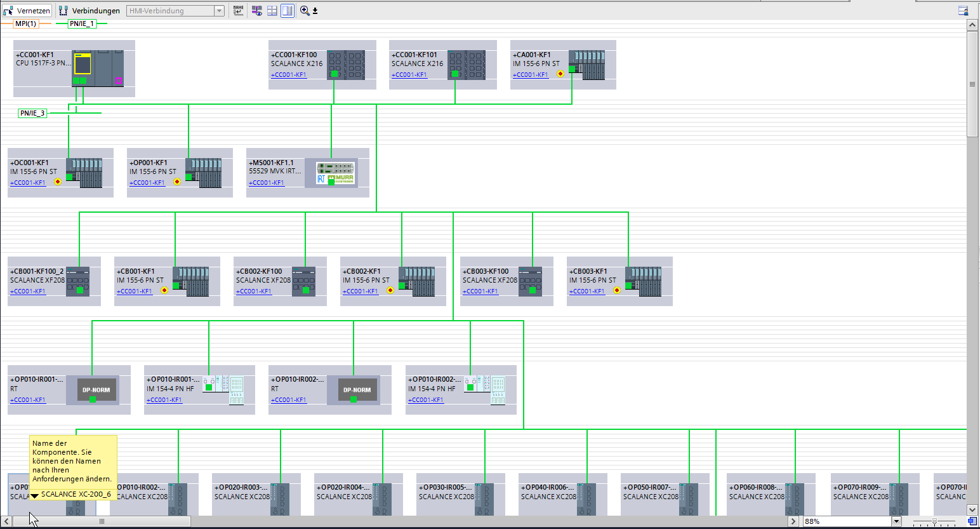Viewport: 980px width, 529px height.
Task: Adjust the zoom slider at bottom right
Action: pyautogui.click(x=934, y=521)
